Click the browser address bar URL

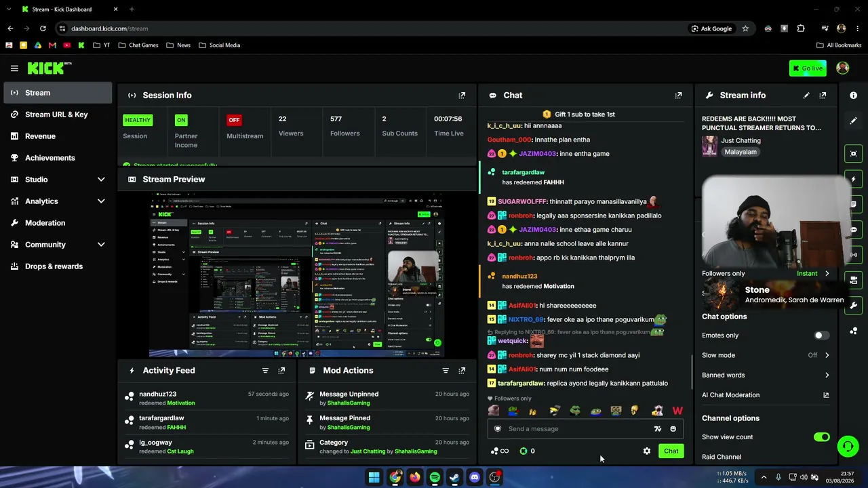pos(109,28)
